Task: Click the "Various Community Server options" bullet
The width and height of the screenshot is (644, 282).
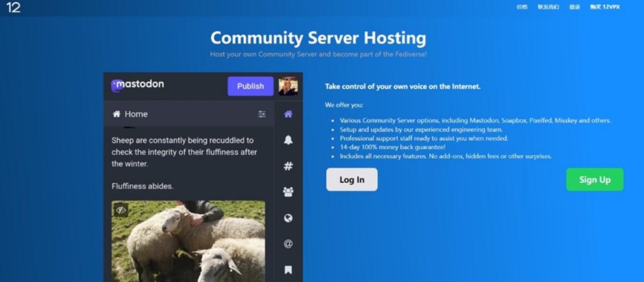Action: pyautogui.click(x=475, y=120)
